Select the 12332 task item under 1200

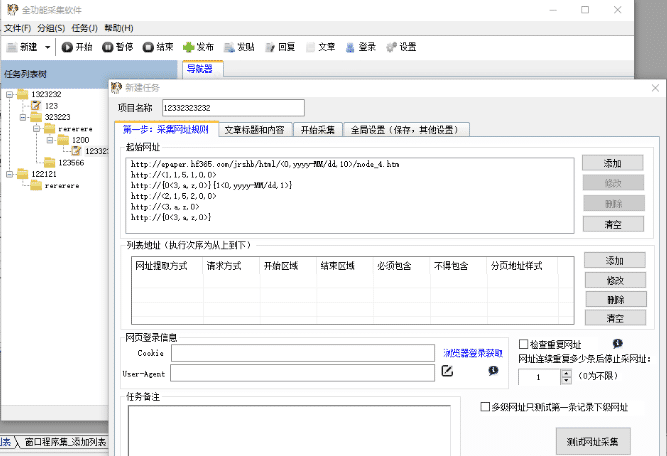pos(89,151)
